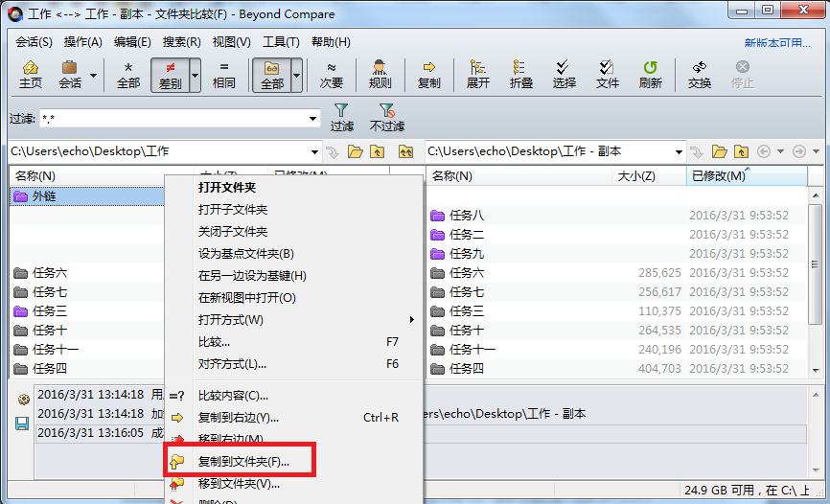Show all files with the asterisk 全部 button
Image resolution: width=830 pixels, height=504 pixels.
[128, 75]
